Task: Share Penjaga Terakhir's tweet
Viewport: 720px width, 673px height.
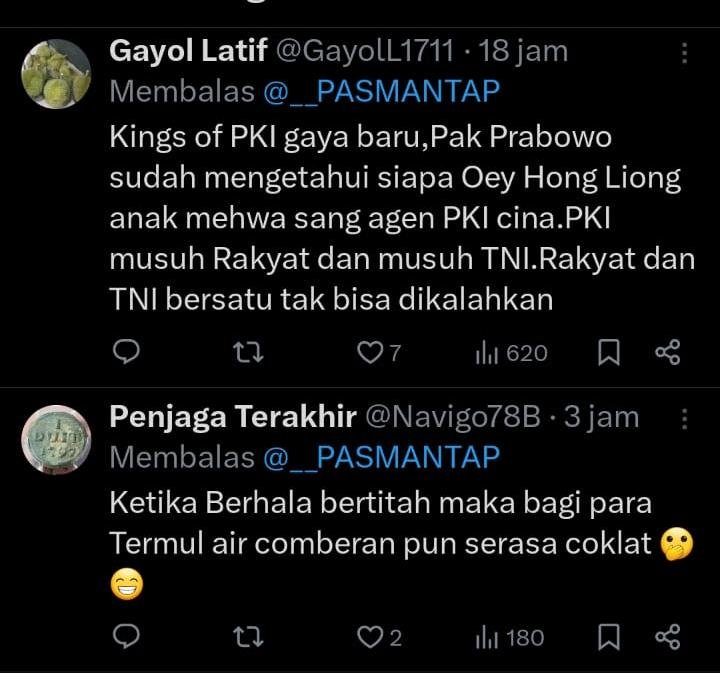Action: [667, 637]
